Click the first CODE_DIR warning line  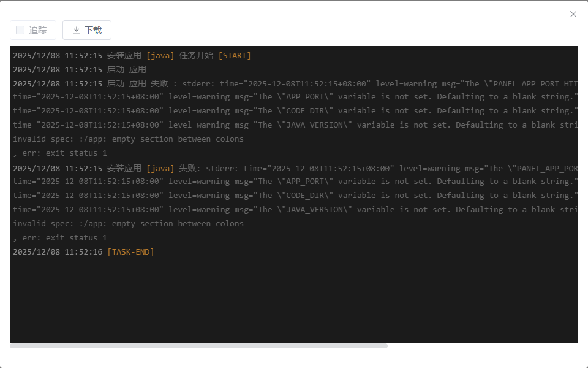(295, 111)
